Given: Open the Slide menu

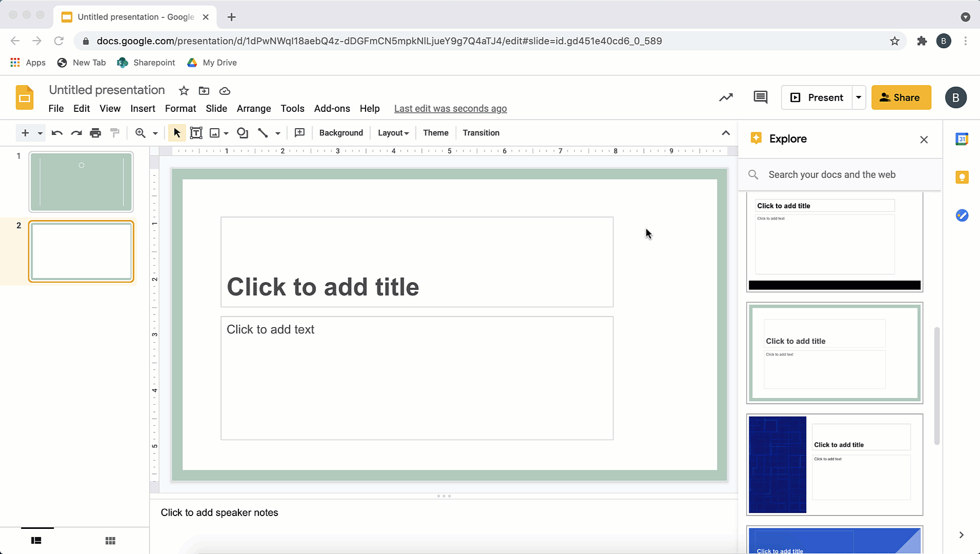Looking at the screenshot, I should pos(216,108).
